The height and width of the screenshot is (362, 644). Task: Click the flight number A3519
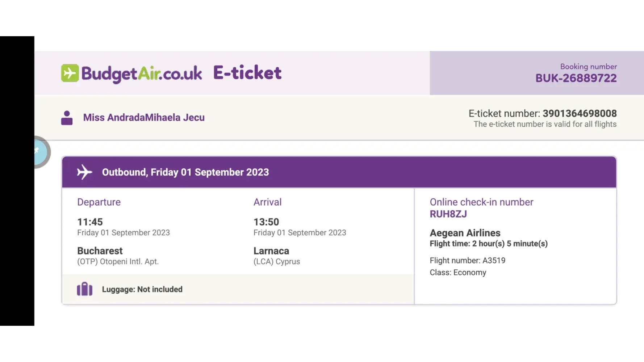pyautogui.click(x=494, y=261)
